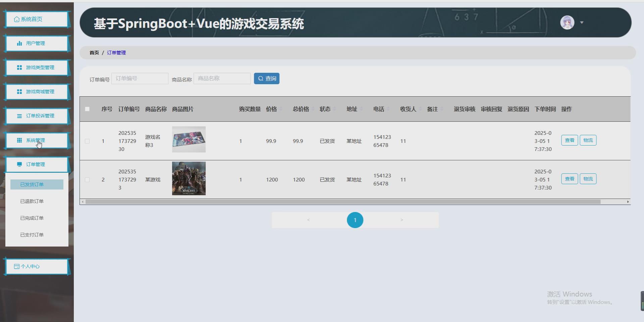The image size is (644, 322).
Task: Select 已退款订单 in the sidebar submenu
Action: coord(32,201)
